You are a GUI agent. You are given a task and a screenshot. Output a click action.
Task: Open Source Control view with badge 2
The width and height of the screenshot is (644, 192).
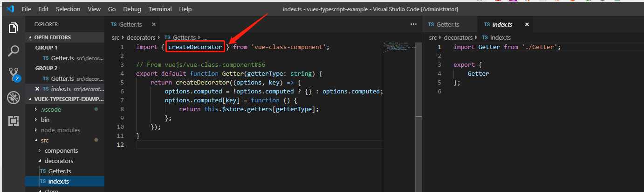13,74
